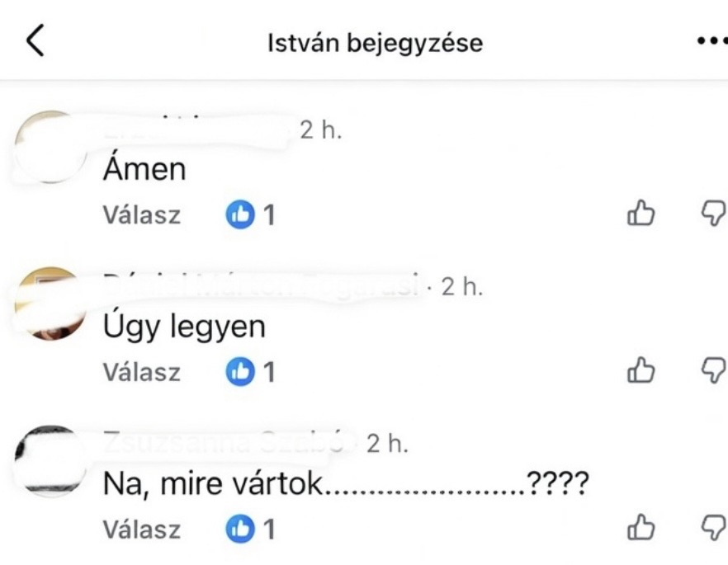Screen dimensions: 728x565
Task: Open the "Úgy legyen" commenter's avatar
Action: [x=50, y=303]
